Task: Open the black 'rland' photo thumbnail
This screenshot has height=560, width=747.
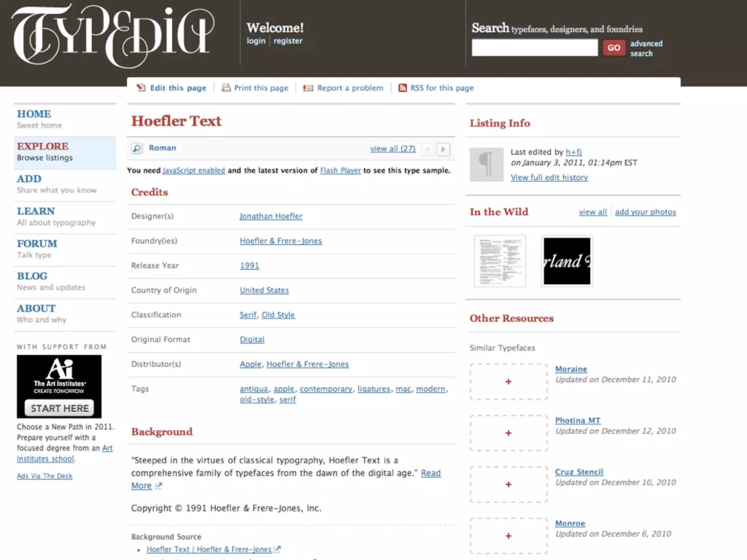Action: (566, 261)
